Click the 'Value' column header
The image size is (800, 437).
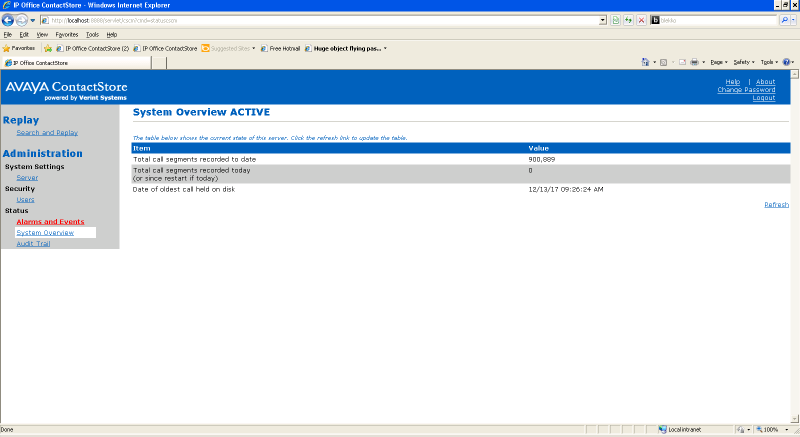coord(538,148)
